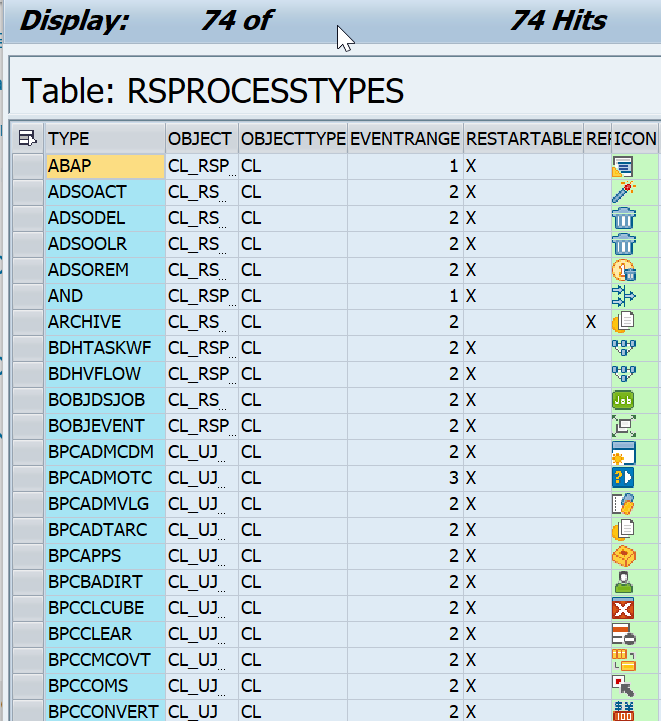Screen dimensions: 661x721
Task: Click the CL_RSP object cell in ABAP row
Action: coord(202,166)
